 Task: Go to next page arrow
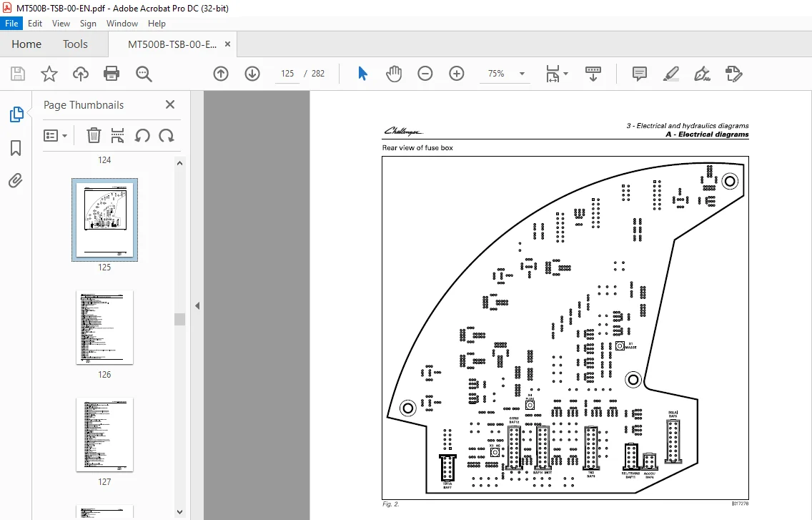coord(252,74)
